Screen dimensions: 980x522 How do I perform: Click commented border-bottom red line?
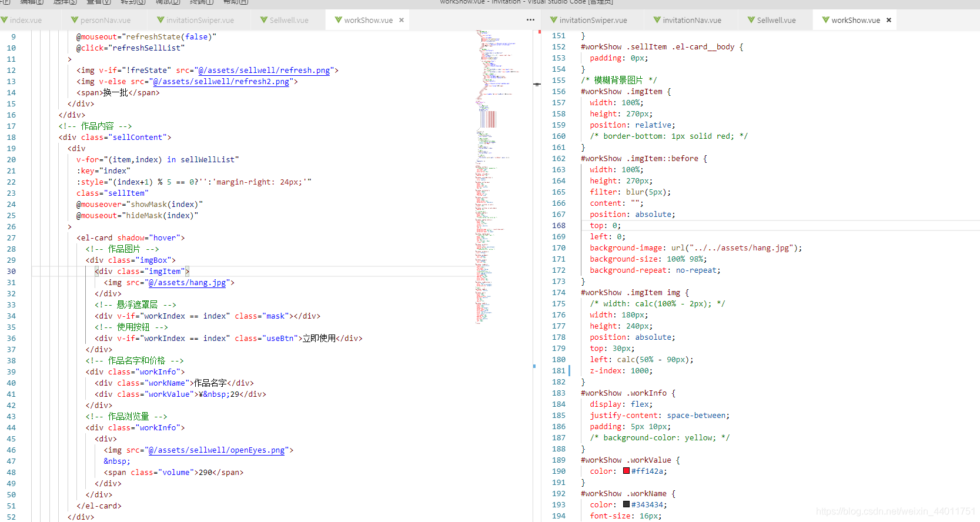point(669,136)
